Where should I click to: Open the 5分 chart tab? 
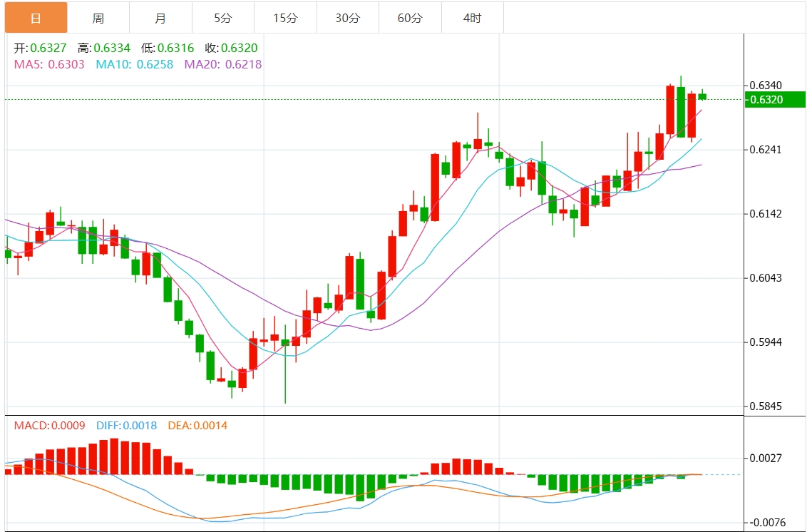click(x=223, y=18)
